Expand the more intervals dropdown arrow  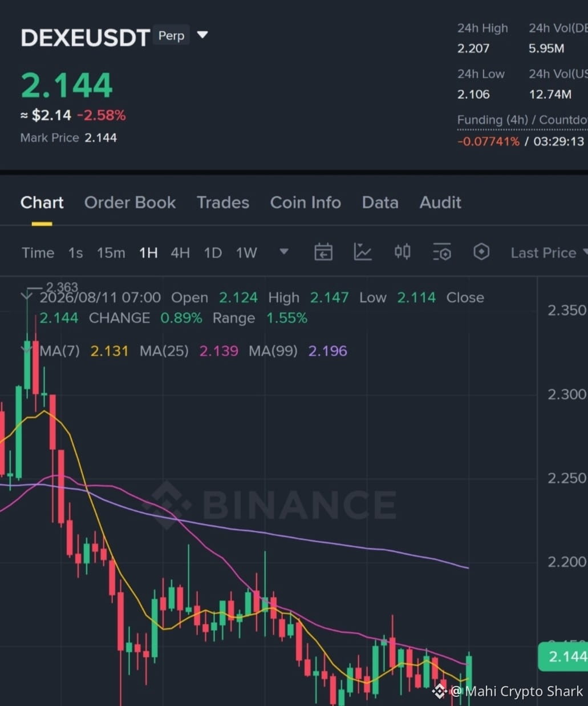pyautogui.click(x=283, y=252)
